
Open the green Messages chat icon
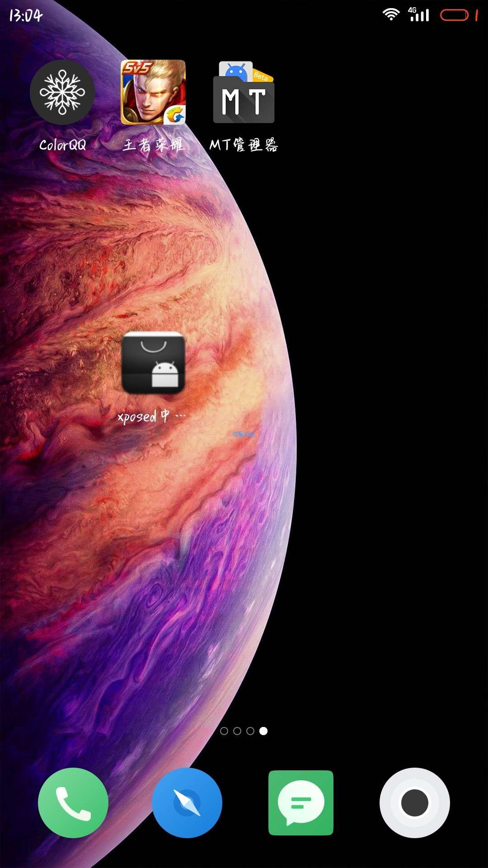click(x=301, y=802)
